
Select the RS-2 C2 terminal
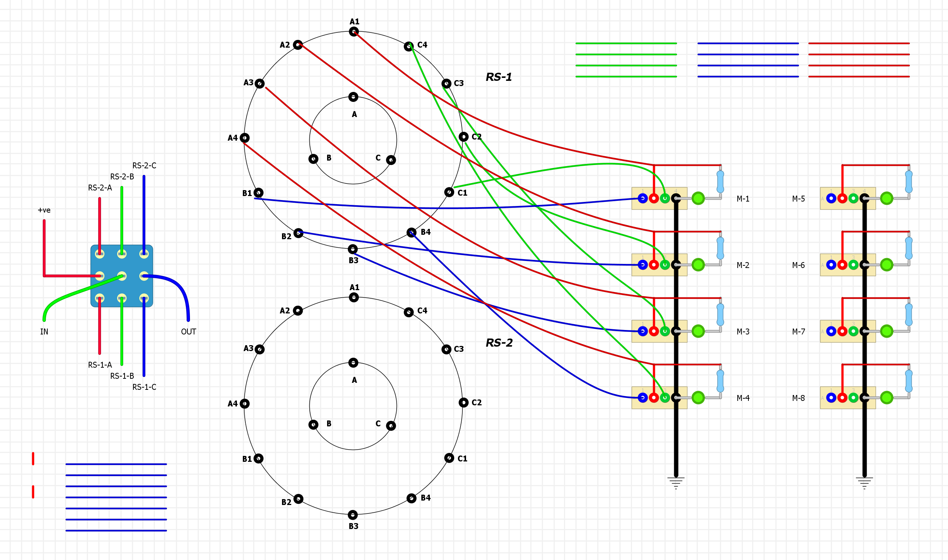coord(463,403)
